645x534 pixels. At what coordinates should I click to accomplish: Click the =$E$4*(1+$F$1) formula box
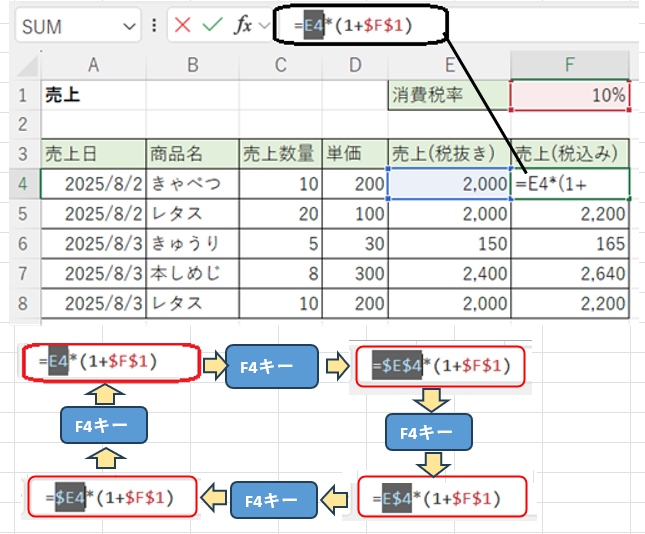click(x=440, y=367)
